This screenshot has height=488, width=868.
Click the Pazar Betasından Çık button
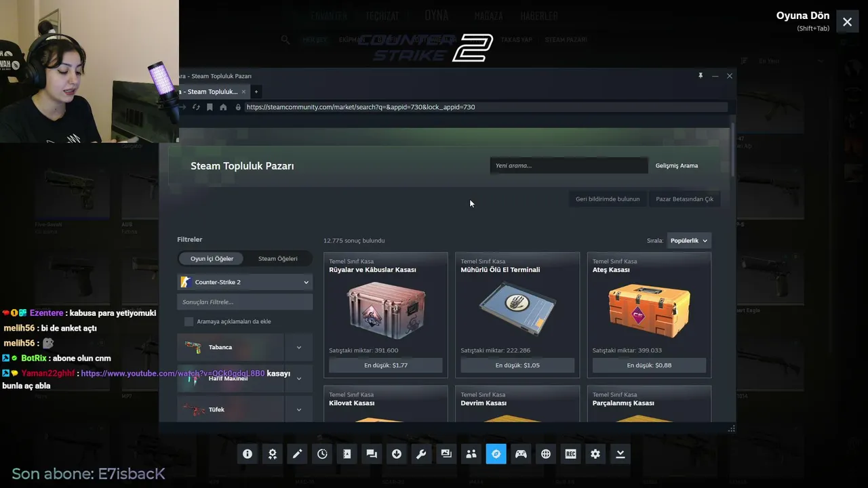click(x=685, y=199)
